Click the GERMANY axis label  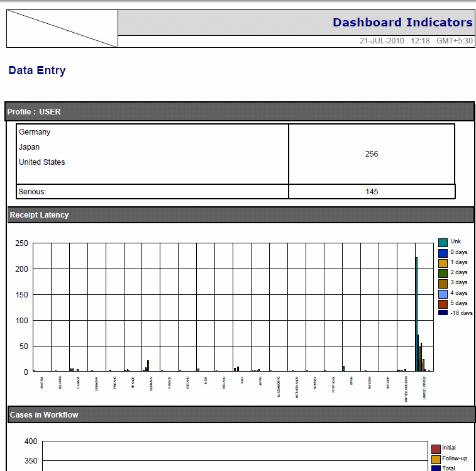coord(151,384)
